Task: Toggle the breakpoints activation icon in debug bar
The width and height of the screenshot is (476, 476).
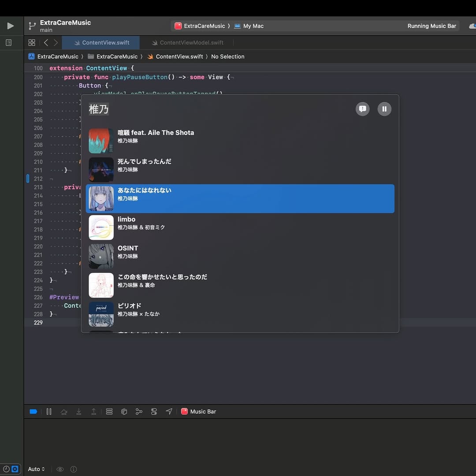Action: 33,412
